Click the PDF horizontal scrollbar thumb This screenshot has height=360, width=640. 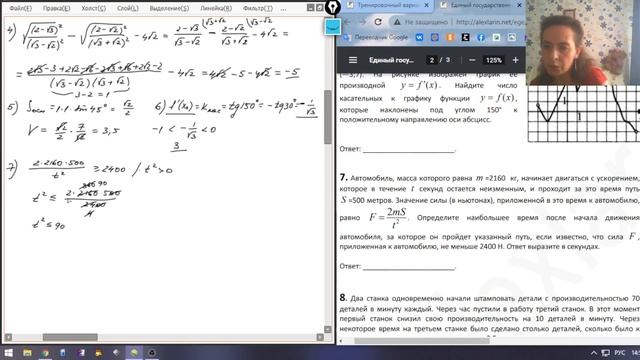pyautogui.click(x=422, y=340)
